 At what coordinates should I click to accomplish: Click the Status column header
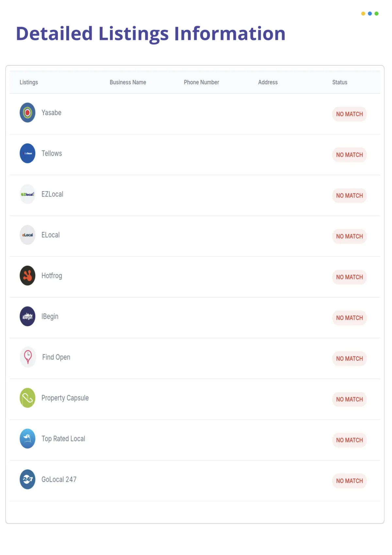pos(340,82)
